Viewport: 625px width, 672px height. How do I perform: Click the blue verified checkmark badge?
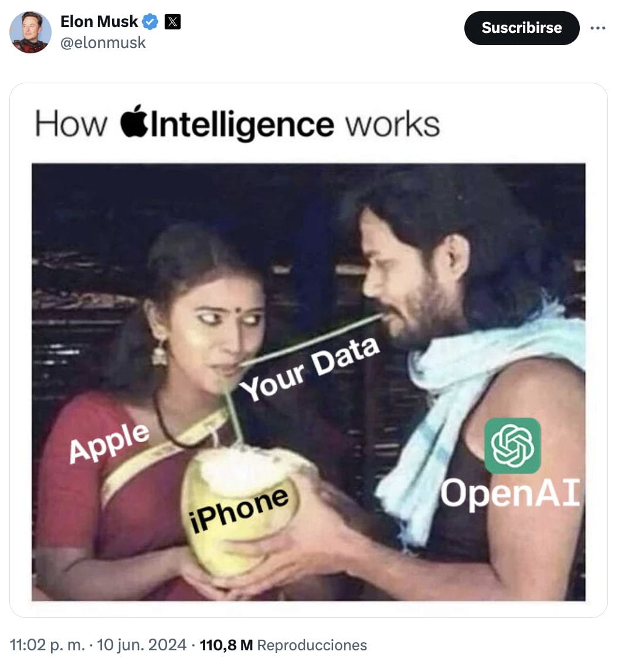pos(150,22)
